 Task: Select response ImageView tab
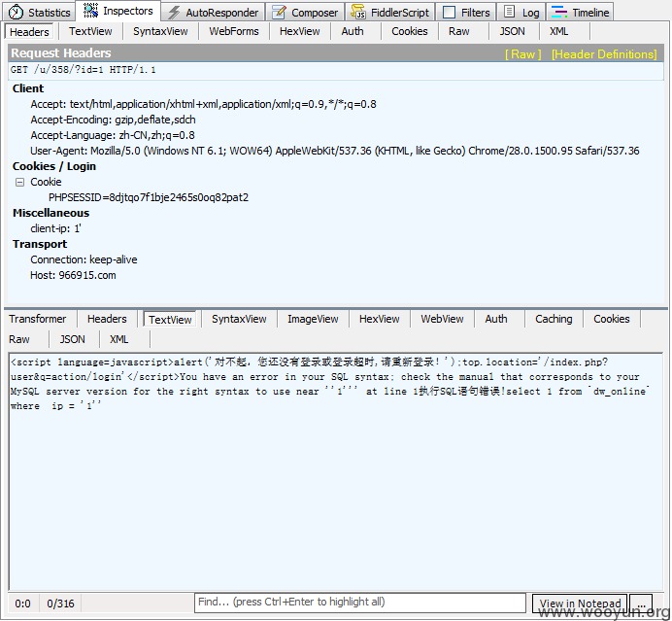[313, 319]
